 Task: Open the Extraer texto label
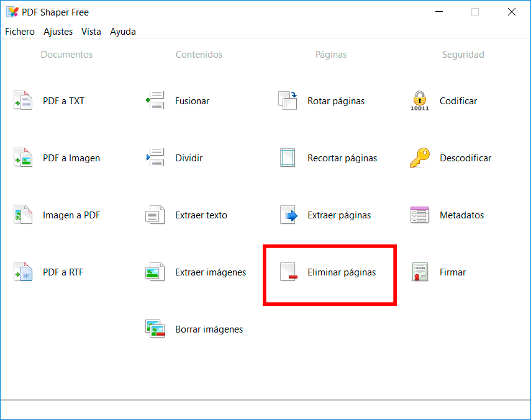pos(201,215)
